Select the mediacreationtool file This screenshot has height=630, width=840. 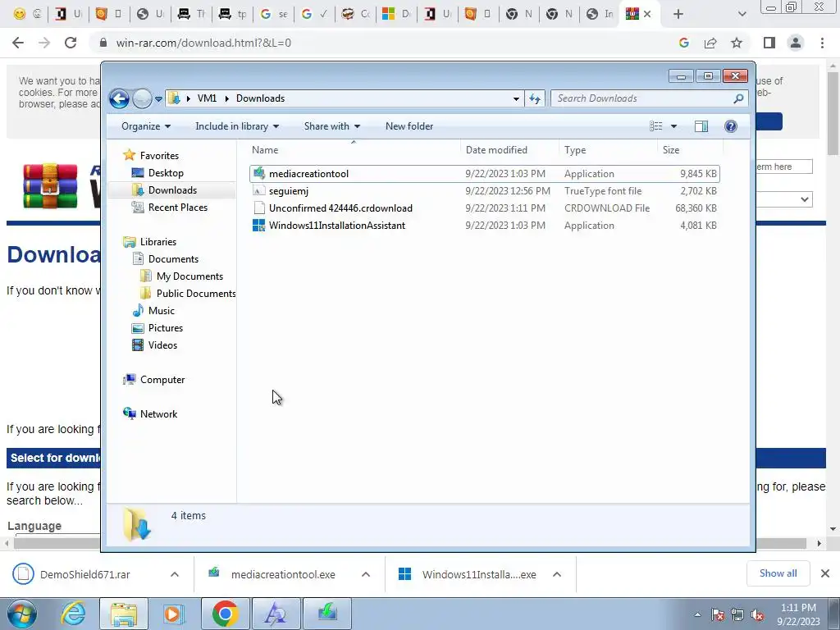pos(484,174)
